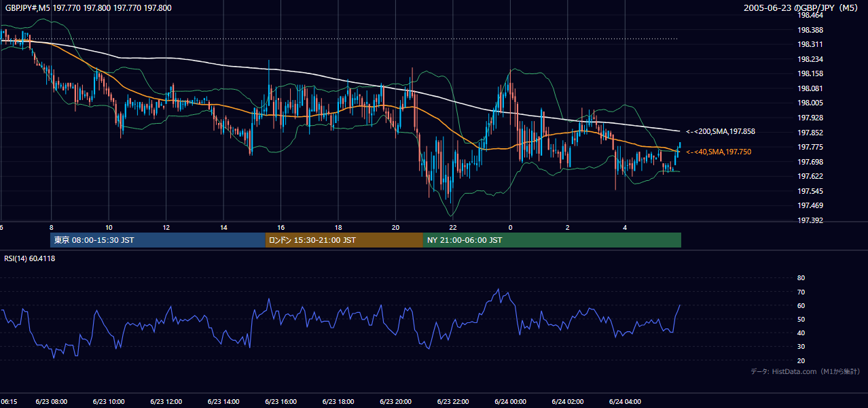Click the 6/23 14:00 bottom time label
The width and height of the screenshot is (868, 408).
tap(224, 402)
